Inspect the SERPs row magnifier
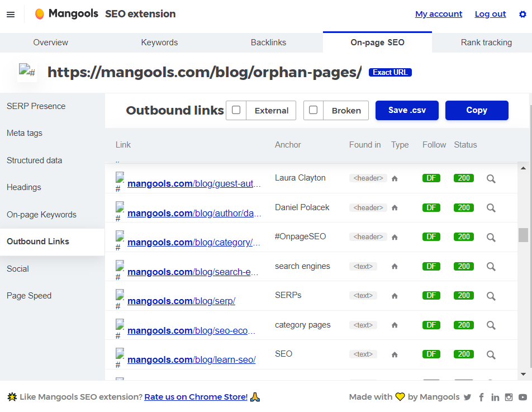This screenshot has width=532, height=412. (491, 296)
